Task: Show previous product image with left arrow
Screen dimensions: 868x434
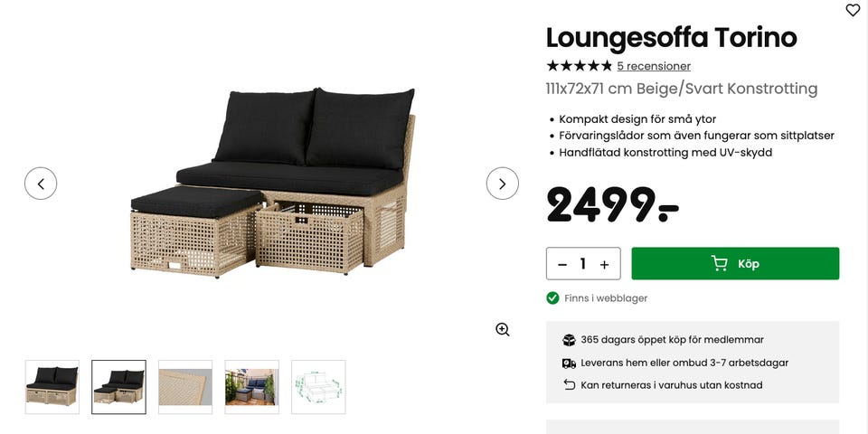Action: [41, 184]
